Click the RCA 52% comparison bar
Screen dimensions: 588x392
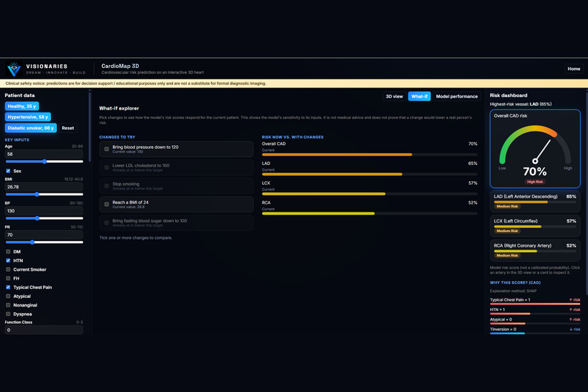(369, 213)
